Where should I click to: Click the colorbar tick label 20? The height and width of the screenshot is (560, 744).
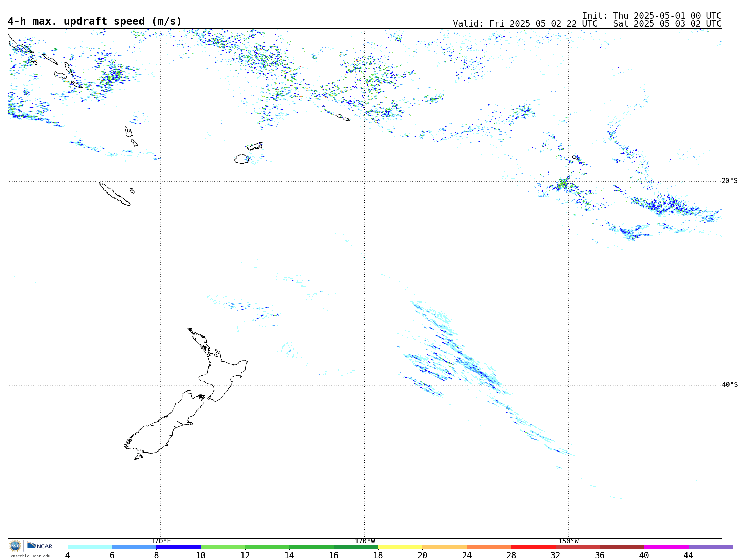click(423, 556)
